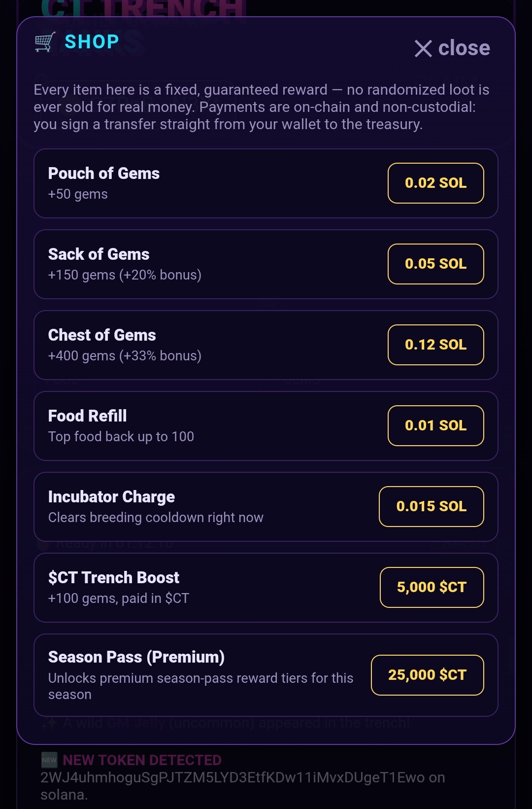Purchase Food Refill for 0.01 SOL

coord(435,425)
